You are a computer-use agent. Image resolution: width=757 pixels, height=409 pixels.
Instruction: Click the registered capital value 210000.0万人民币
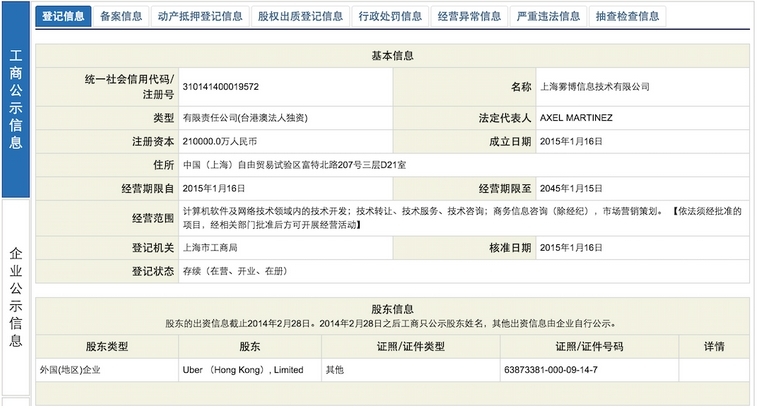tap(219, 142)
